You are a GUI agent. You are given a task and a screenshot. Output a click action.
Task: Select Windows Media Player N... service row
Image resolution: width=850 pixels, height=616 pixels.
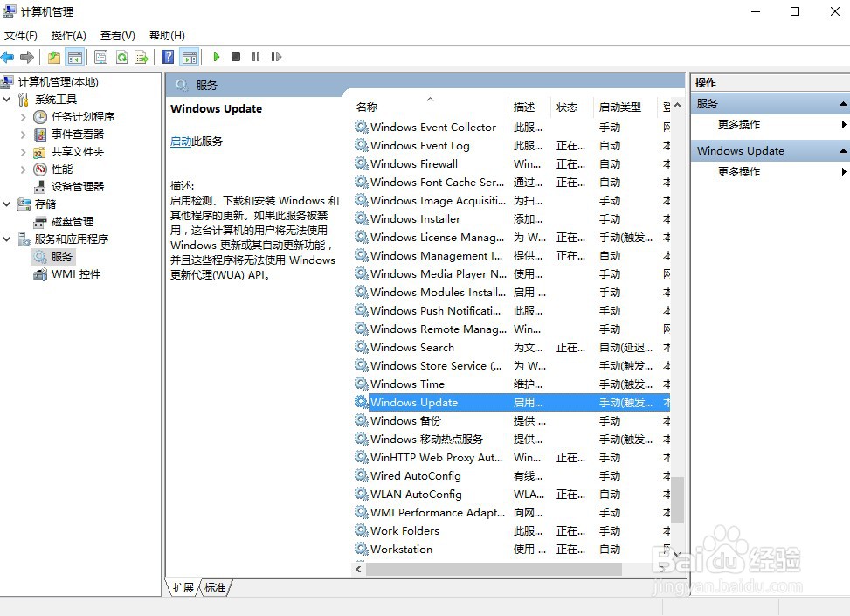pos(512,273)
